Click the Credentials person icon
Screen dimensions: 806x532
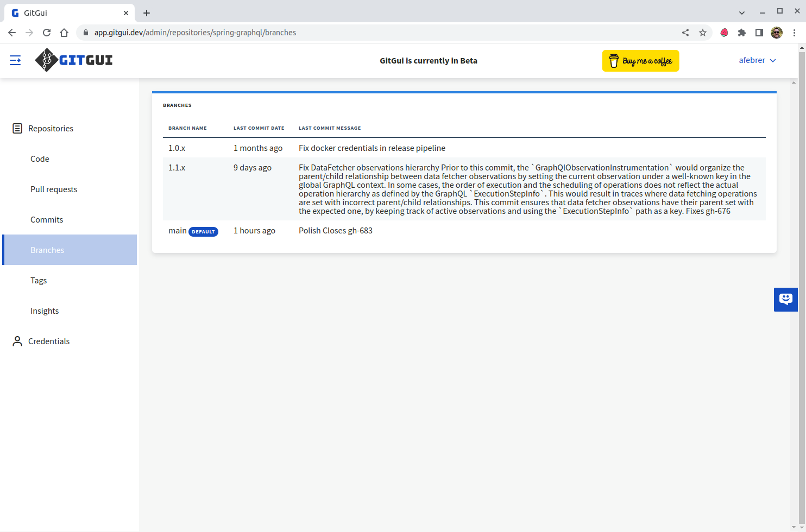(x=17, y=341)
